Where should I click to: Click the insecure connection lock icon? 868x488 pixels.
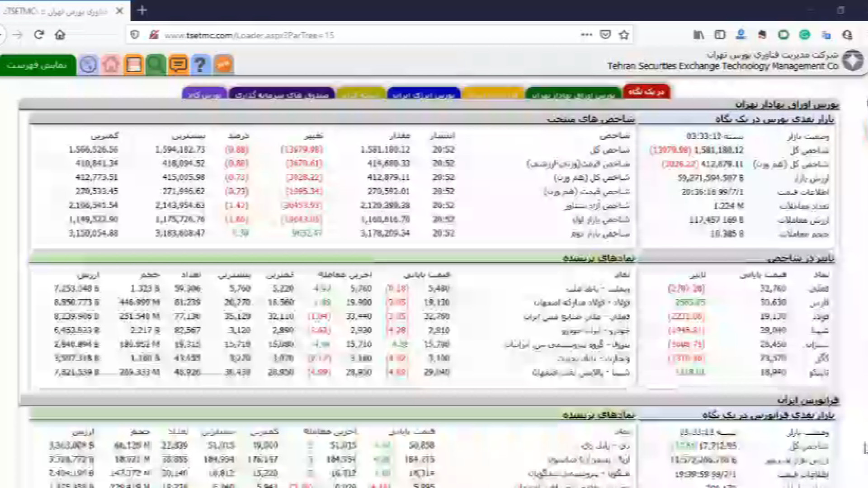pos(154,35)
